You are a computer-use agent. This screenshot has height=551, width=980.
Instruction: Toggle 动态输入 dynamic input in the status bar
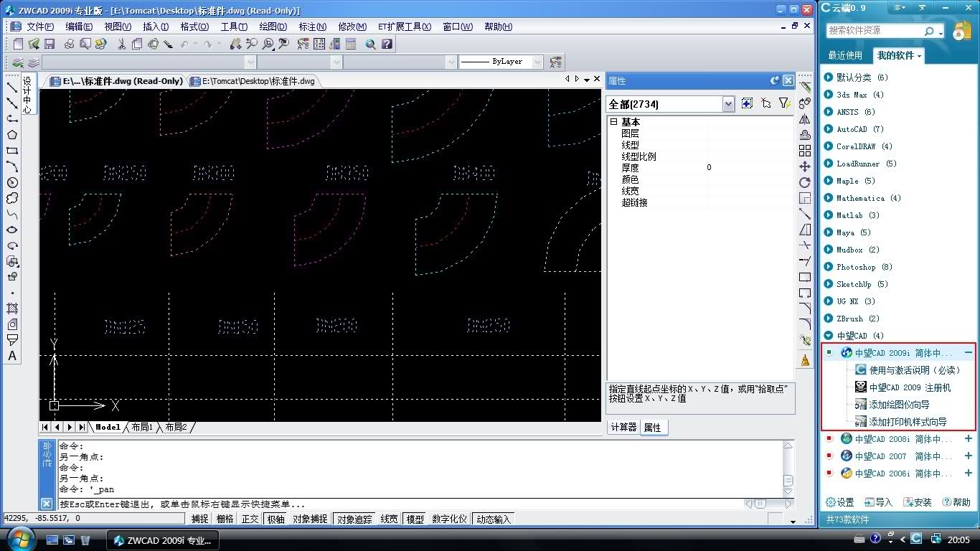click(x=493, y=519)
